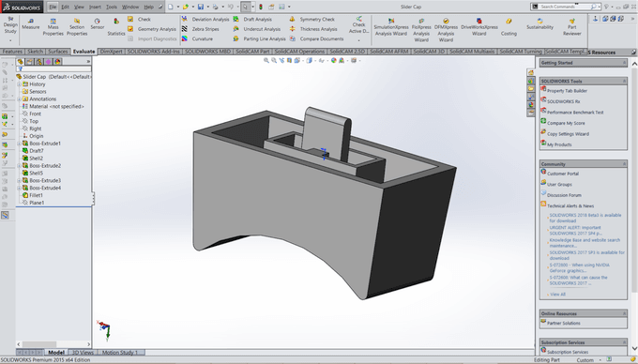Open Thickness Analysis
638x364 pixels.
click(x=313, y=29)
